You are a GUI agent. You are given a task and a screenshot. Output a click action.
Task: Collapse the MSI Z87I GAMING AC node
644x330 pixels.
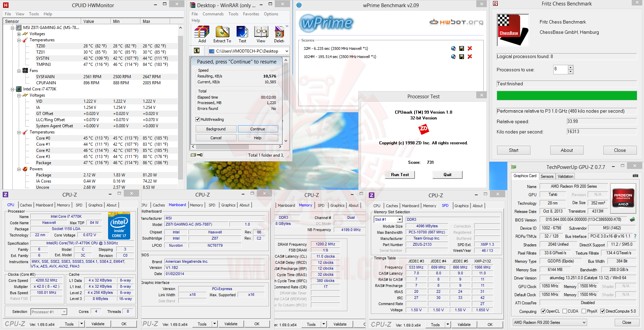pos(13,28)
